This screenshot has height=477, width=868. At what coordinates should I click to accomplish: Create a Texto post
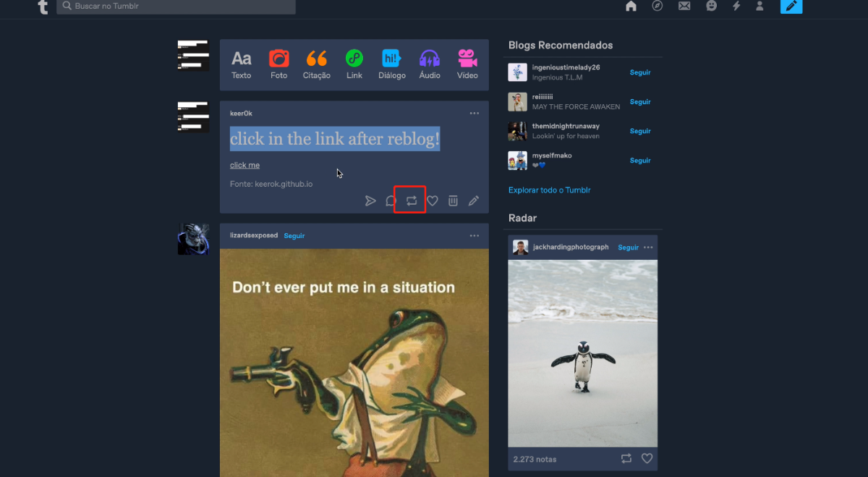(242, 64)
